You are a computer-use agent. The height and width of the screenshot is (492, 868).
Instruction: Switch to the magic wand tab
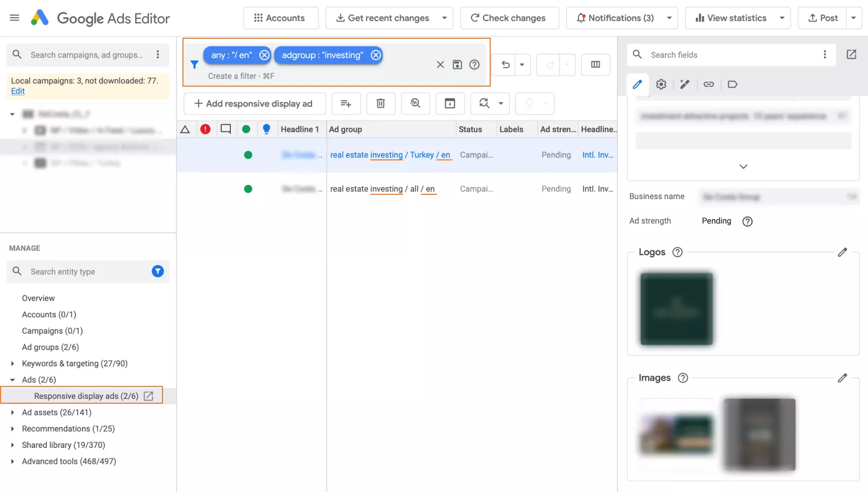tap(684, 84)
